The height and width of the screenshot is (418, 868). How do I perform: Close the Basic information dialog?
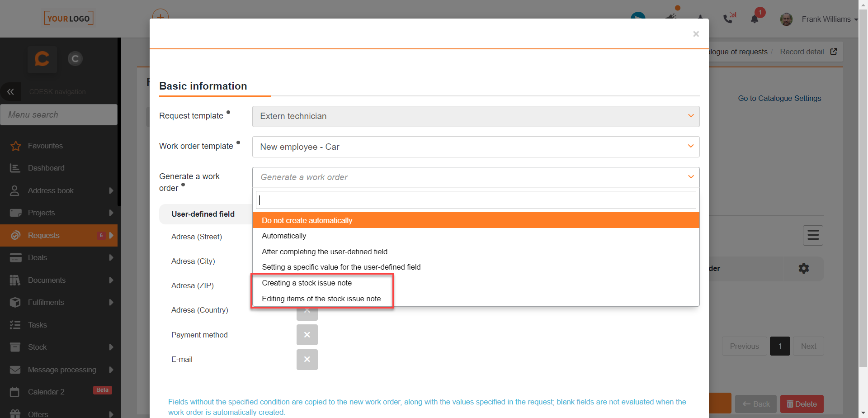pyautogui.click(x=696, y=34)
